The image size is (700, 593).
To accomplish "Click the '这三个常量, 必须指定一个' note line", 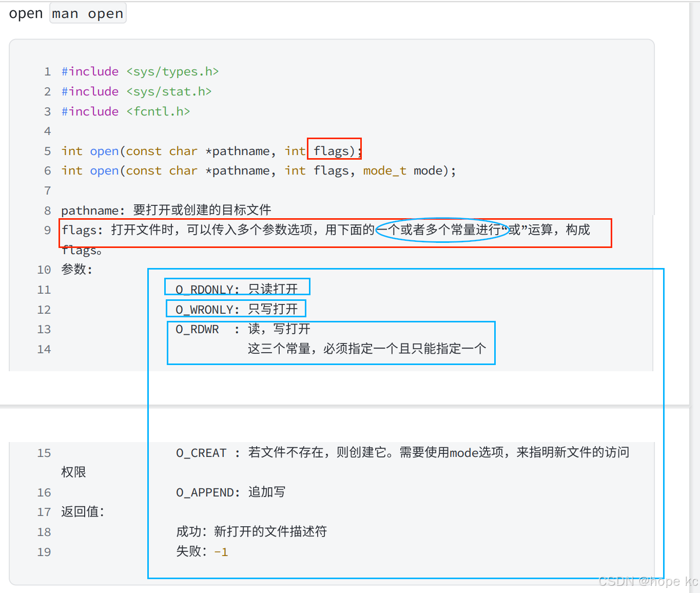I will (367, 349).
